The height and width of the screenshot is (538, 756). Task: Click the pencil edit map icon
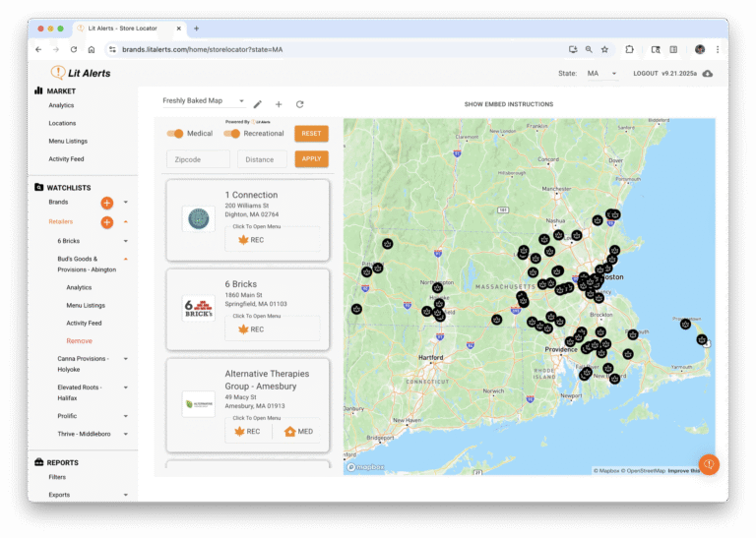tap(258, 104)
